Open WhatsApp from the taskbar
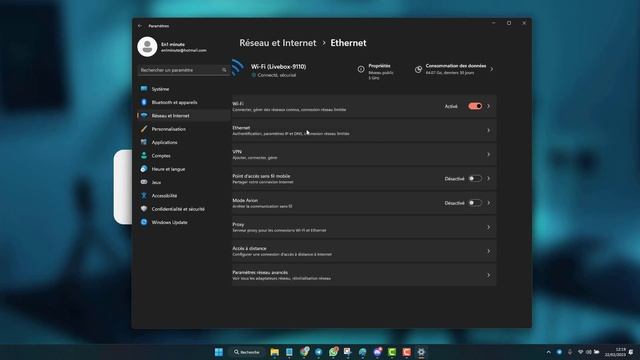640x360 pixels. coord(333,352)
